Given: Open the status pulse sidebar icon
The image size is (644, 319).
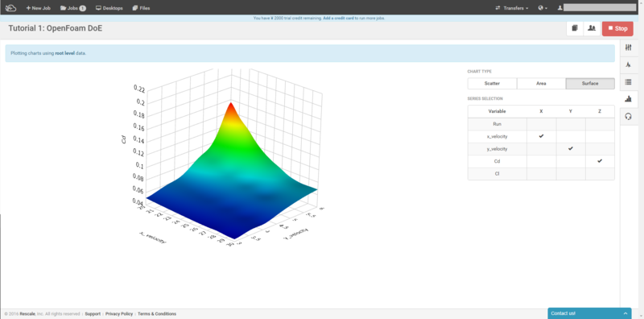Looking at the screenshot, I should point(628,65).
